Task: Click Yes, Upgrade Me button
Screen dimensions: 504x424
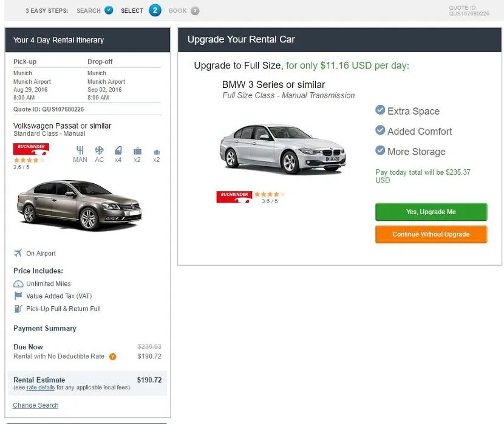Action: 431,212
